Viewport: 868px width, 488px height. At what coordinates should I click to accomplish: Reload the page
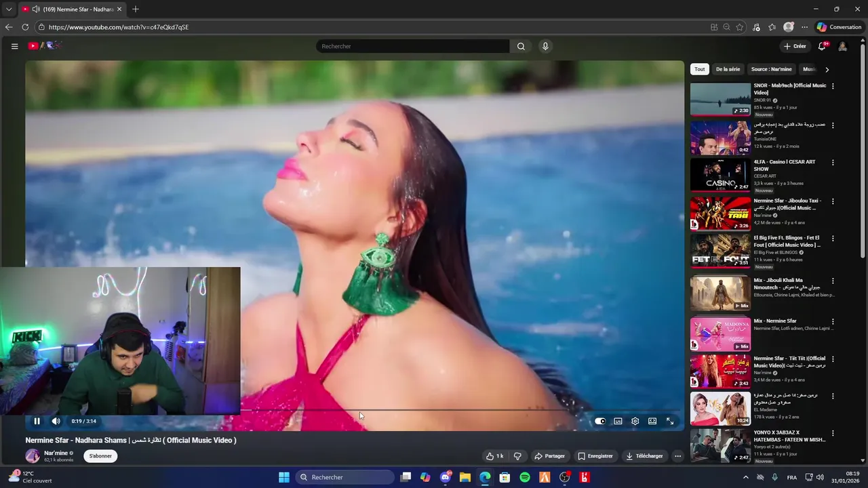click(x=25, y=27)
